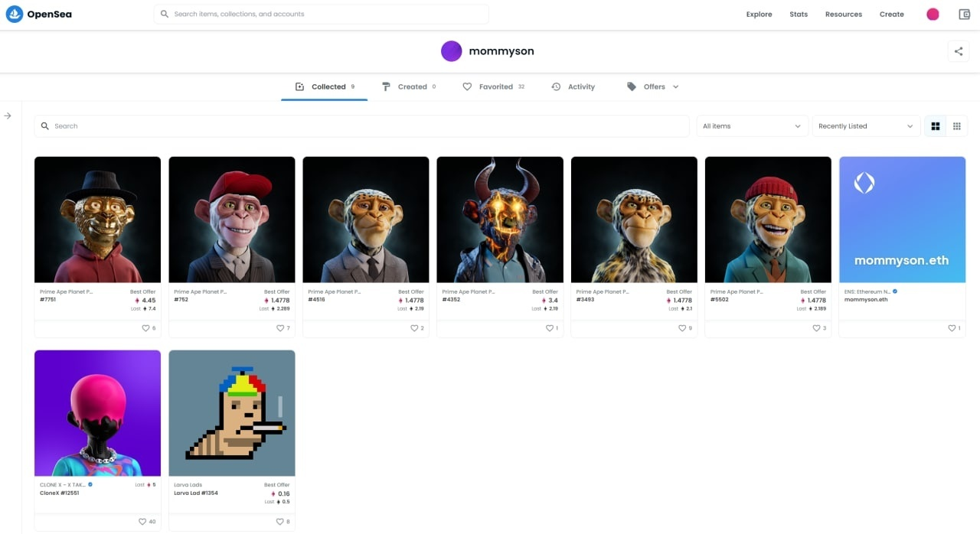The height and width of the screenshot is (534, 980).
Task: Switch to small grid view
Action: click(x=957, y=126)
